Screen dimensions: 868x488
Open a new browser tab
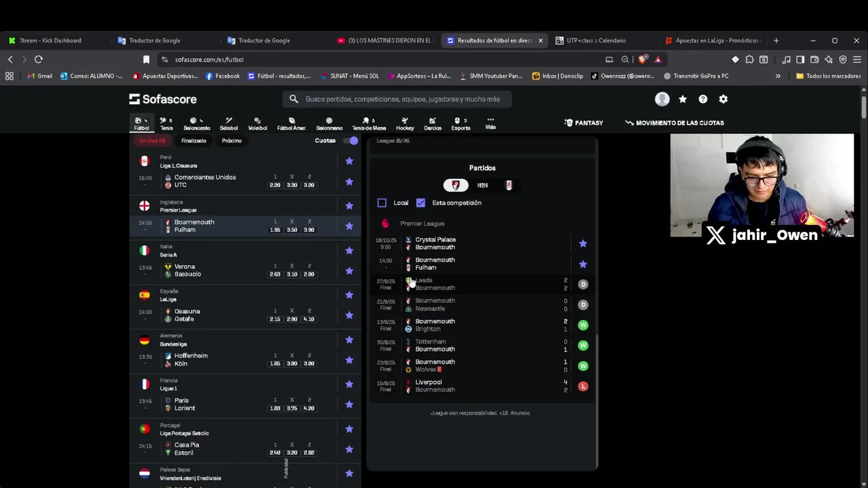click(776, 41)
